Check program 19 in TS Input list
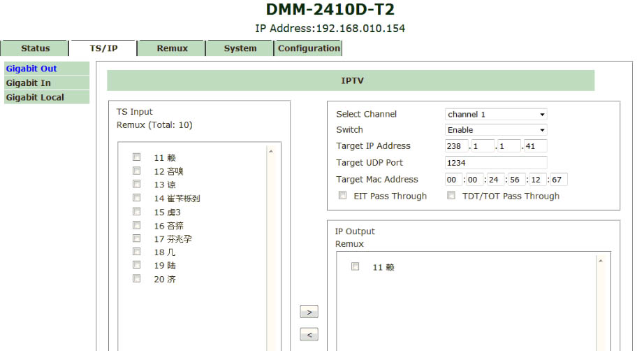 tap(136, 265)
